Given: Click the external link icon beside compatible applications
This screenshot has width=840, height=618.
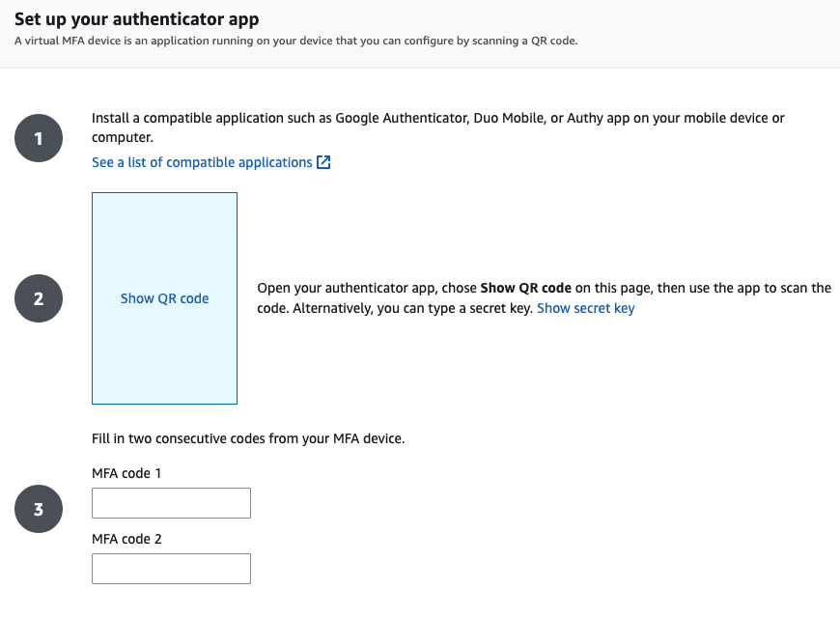Looking at the screenshot, I should pyautogui.click(x=324, y=161).
